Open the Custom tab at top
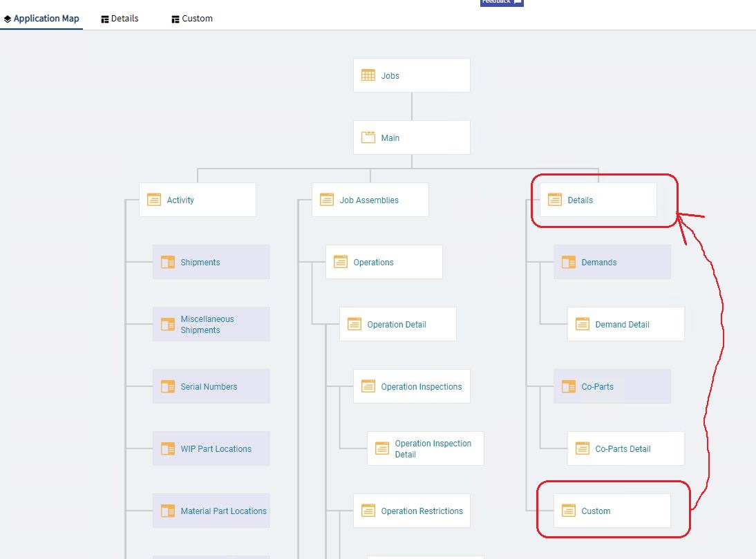Viewport: 756px width, 559px height. pos(192,19)
